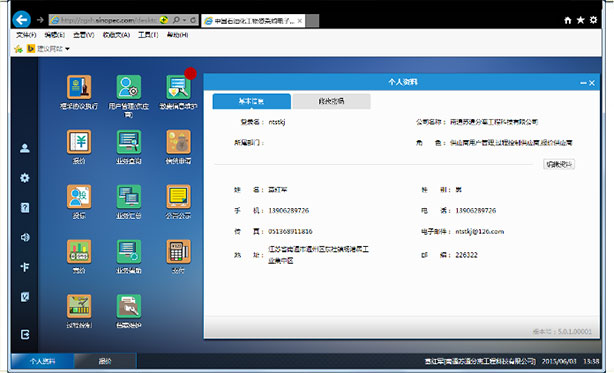This screenshot has width=614, height=373.
Task: Click the speaker announcement sidebar icon
Action: tap(25, 237)
